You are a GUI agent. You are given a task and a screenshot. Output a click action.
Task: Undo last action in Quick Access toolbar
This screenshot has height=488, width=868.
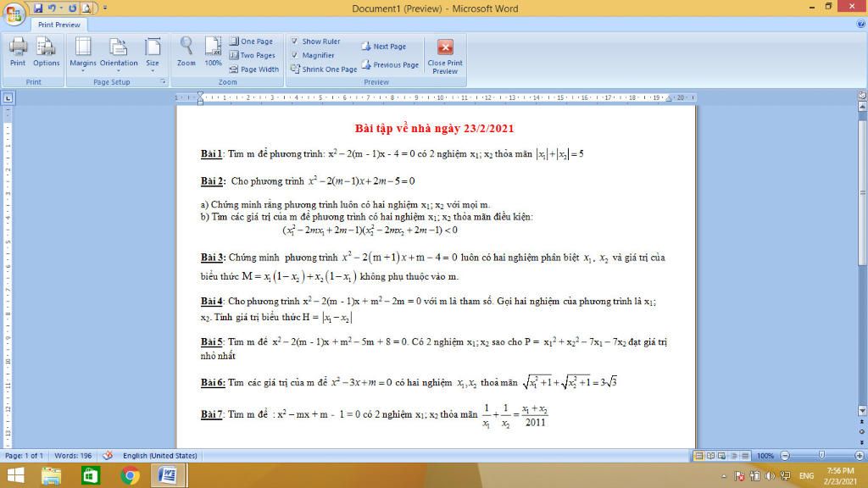point(52,8)
